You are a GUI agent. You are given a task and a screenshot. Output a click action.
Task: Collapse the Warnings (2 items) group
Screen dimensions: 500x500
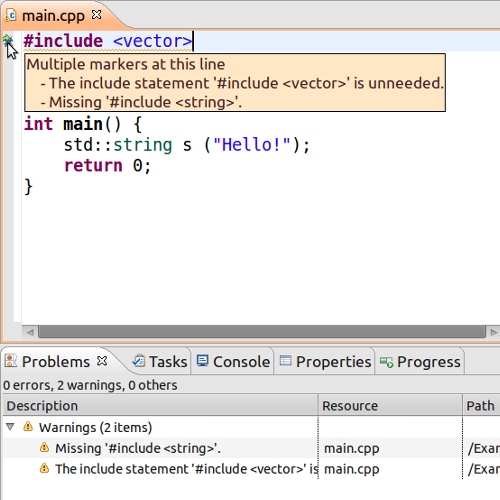click(x=10, y=427)
